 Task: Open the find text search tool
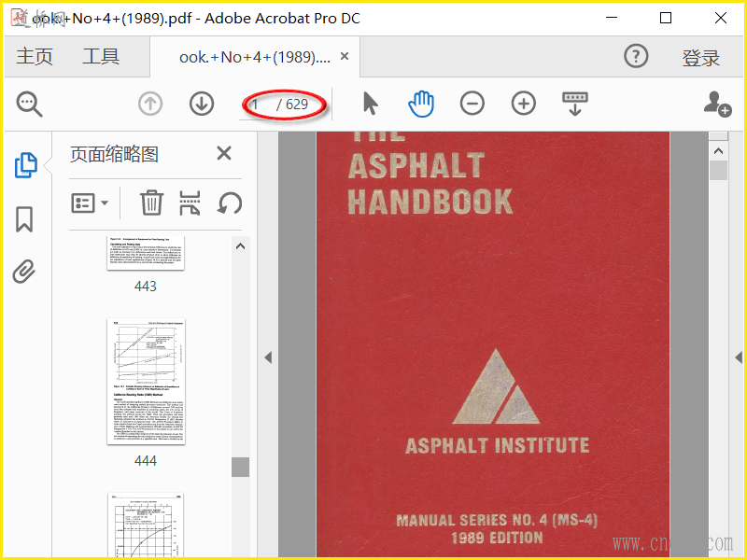coord(30,105)
